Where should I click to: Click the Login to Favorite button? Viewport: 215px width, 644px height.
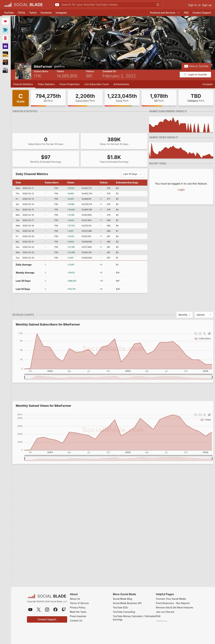pos(195,75)
